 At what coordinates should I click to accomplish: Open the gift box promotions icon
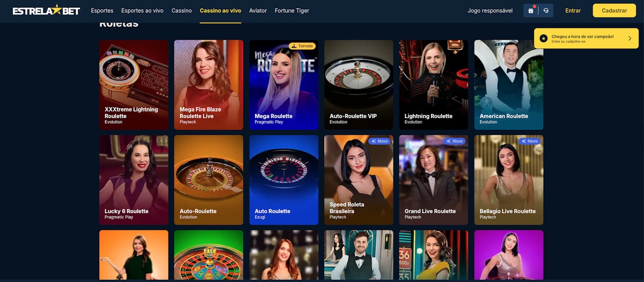pos(531,10)
